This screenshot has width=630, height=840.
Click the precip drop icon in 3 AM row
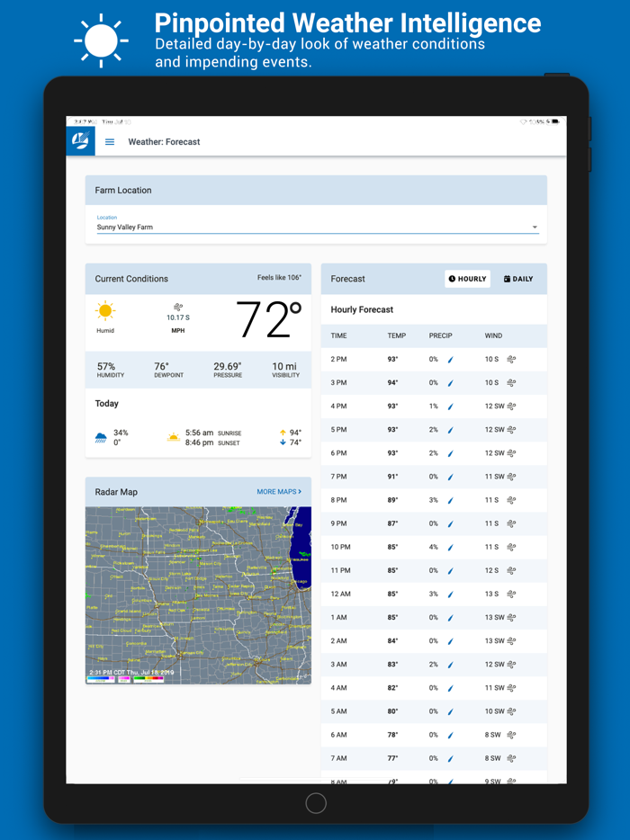tap(450, 665)
